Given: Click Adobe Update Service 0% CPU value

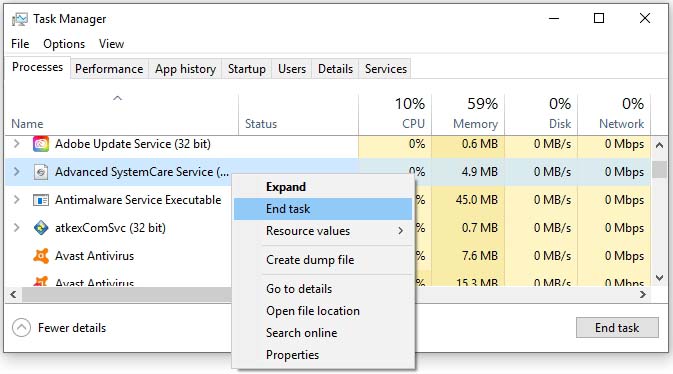Looking at the screenshot, I should pyautogui.click(x=416, y=144).
